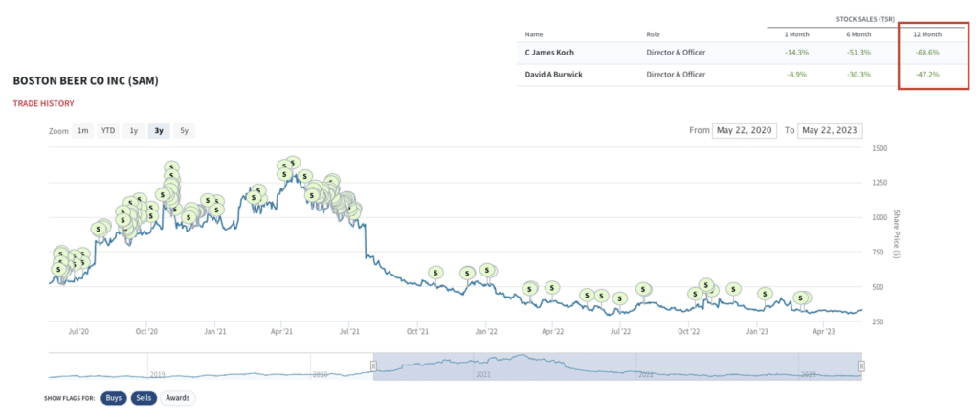Set chart zoom to 1y
Viewport: 980px width, 420px height.
coord(134,131)
